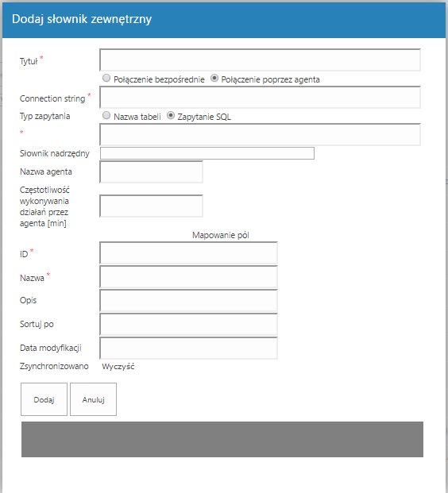
Task: Choose the Zapytanie SQL radio option
Action: pos(171,115)
